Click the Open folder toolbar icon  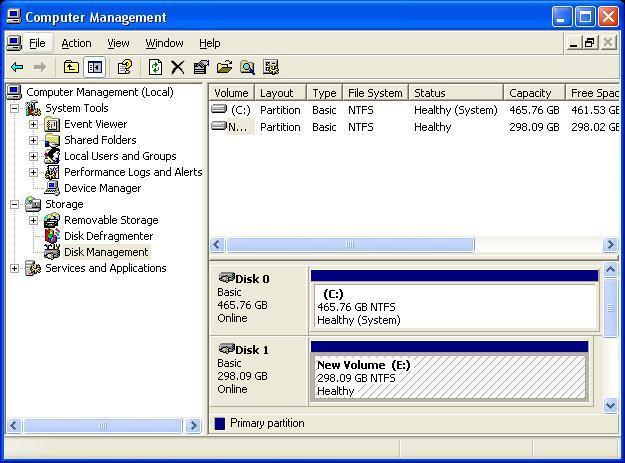(x=224, y=67)
